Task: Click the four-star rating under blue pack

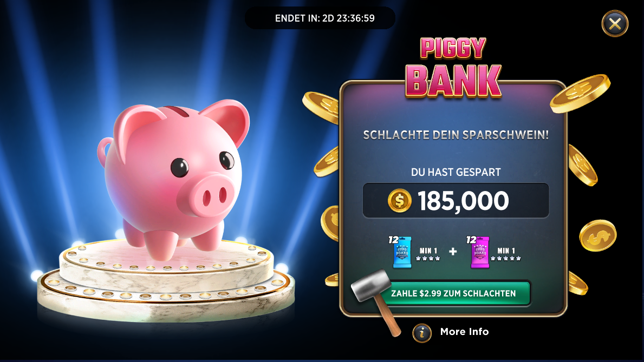Action: point(427,258)
